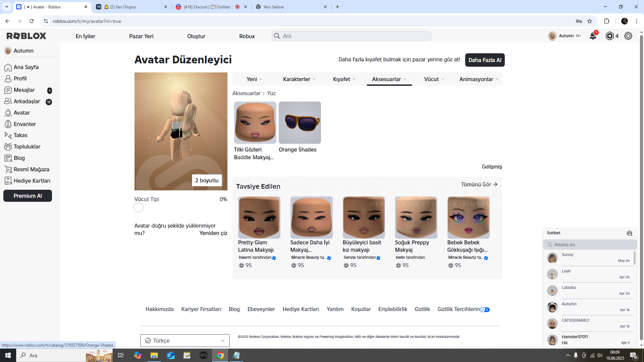Screen dimensions: 644x362
Task: Open the Roblox logo home link
Action: 26,36
